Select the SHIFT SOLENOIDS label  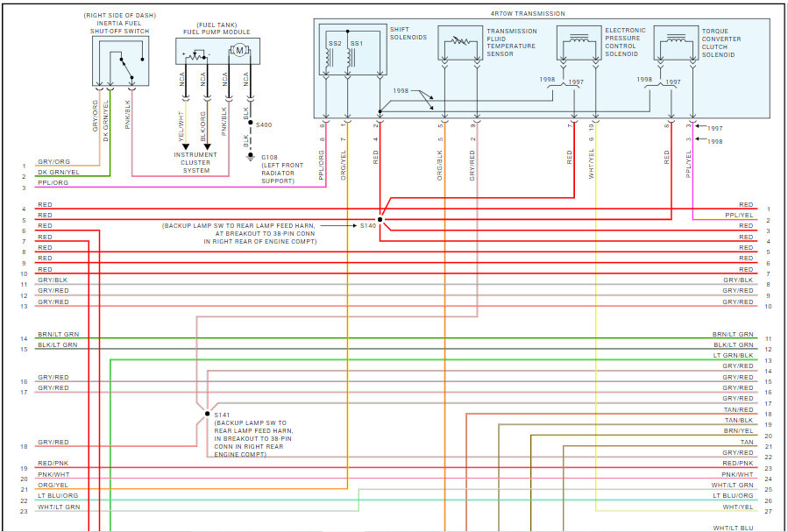408,33
